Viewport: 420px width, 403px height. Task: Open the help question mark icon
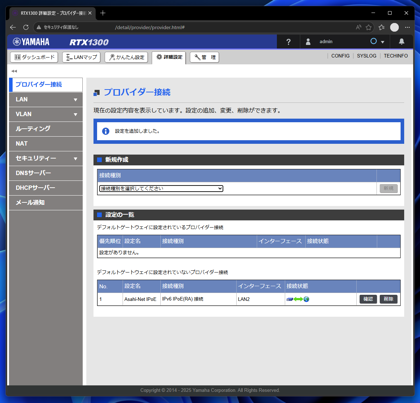[288, 42]
